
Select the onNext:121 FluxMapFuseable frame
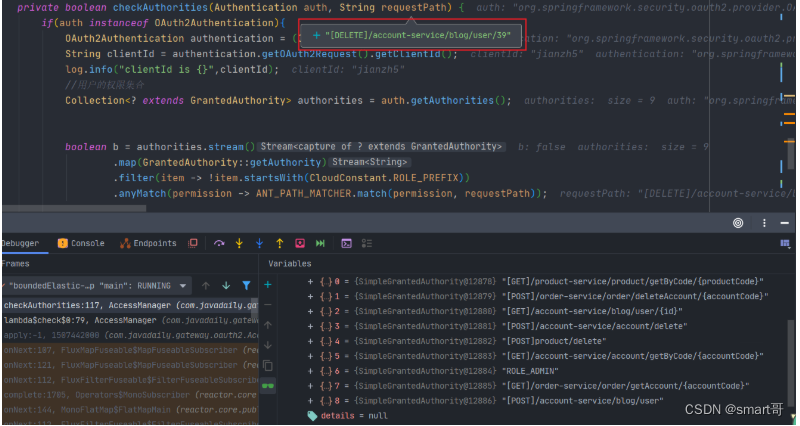coord(130,365)
